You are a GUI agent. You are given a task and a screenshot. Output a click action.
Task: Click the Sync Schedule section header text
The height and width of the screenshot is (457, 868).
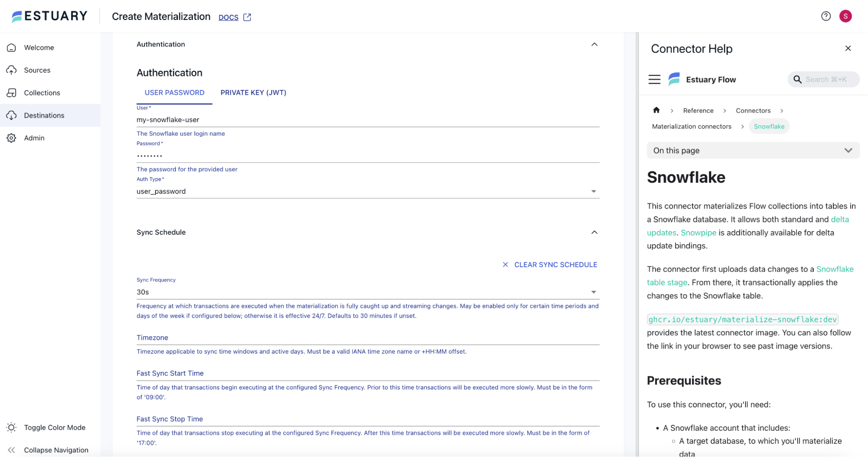tap(161, 232)
